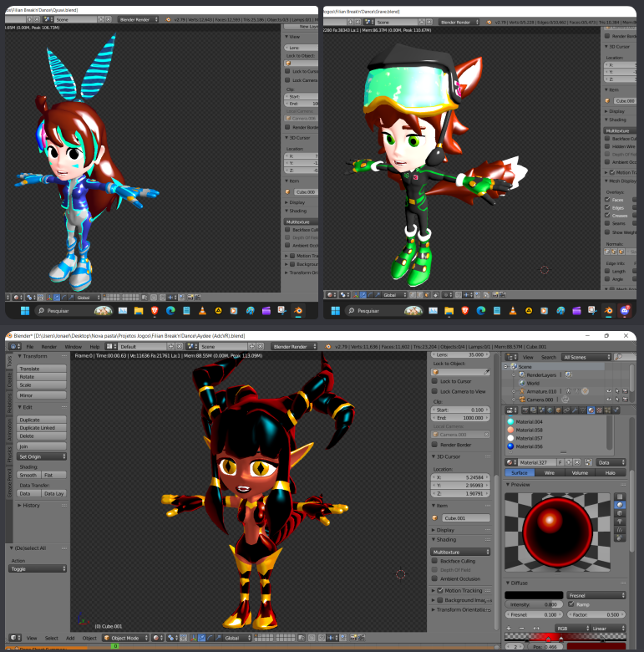644x652 pixels.
Task: Open Discord from the right window taskbar
Action: pos(625,311)
